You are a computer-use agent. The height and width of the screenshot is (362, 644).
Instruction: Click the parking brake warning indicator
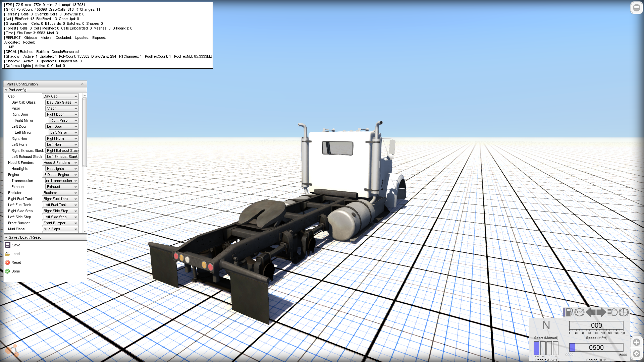pos(624,312)
